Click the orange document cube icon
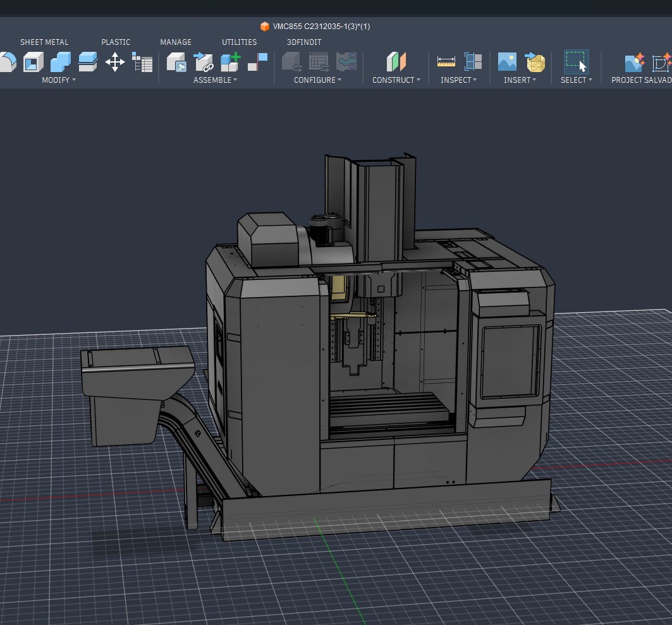The width and height of the screenshot is (672, 625). (265, 27)
